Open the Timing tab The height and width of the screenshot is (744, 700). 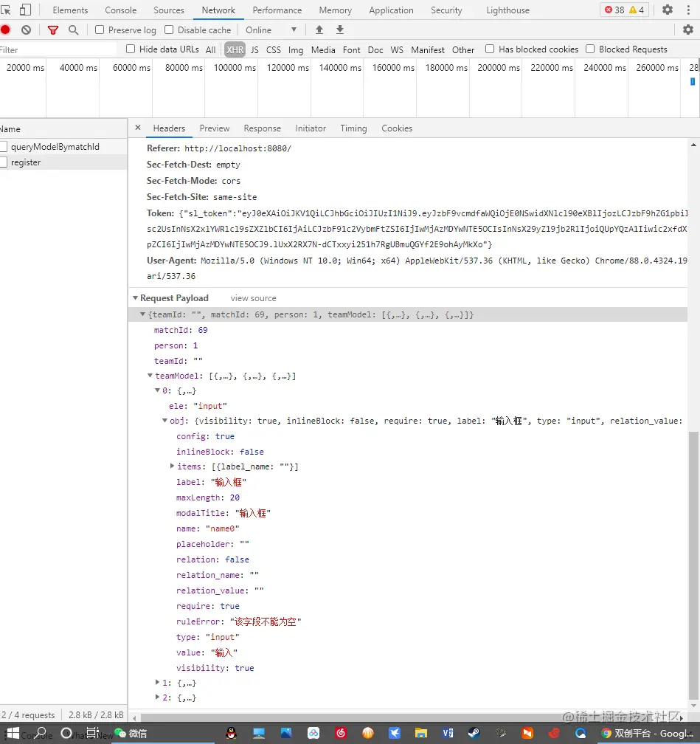click(x=353, y=128)
